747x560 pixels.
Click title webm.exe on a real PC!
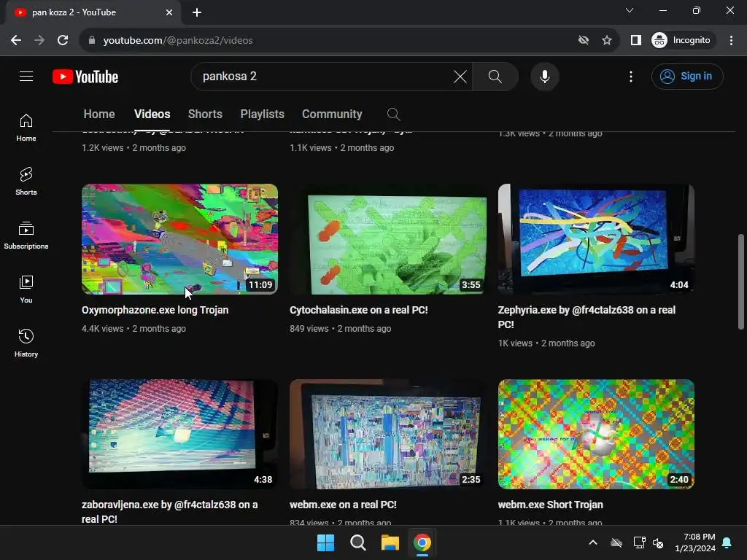coord(343,505)
